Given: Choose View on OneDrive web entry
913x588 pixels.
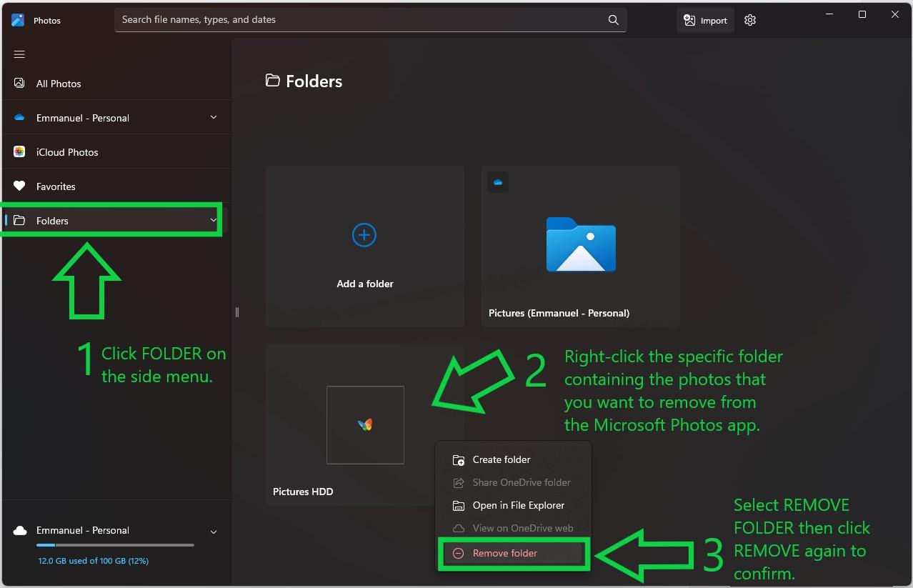Looking at the screenshot, I should coord(514,528).
